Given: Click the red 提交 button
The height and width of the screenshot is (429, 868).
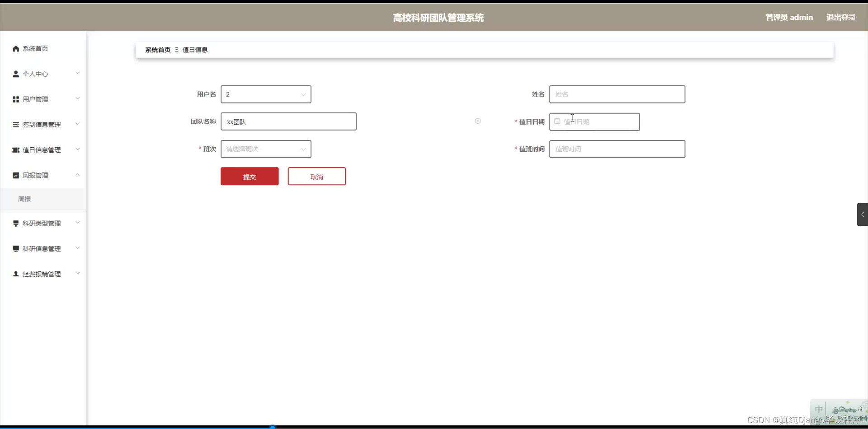Looking at the screenshot, I should click(250, 177).
